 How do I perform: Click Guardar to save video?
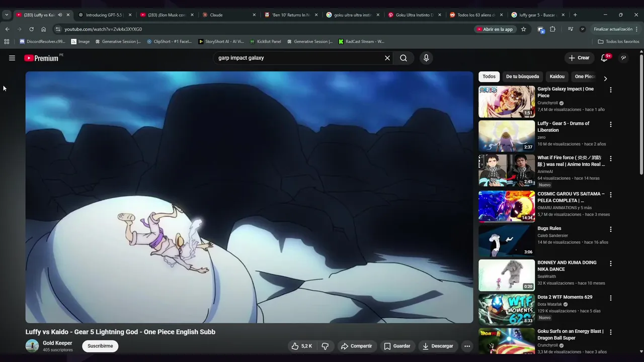397,346
